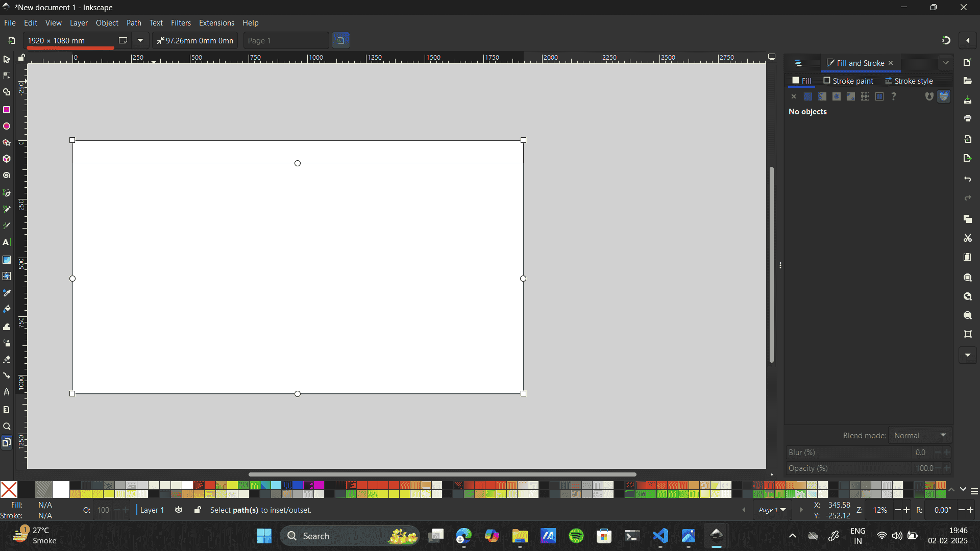
Task: Select the Dropper color picker tool
Action: click(x=7, y=293)
